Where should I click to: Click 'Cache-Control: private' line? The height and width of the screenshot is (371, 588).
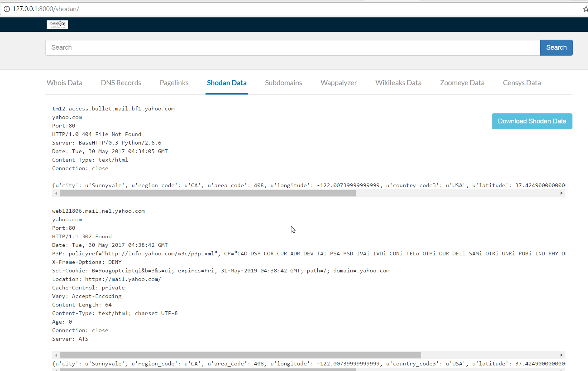(x=88, y=288)
